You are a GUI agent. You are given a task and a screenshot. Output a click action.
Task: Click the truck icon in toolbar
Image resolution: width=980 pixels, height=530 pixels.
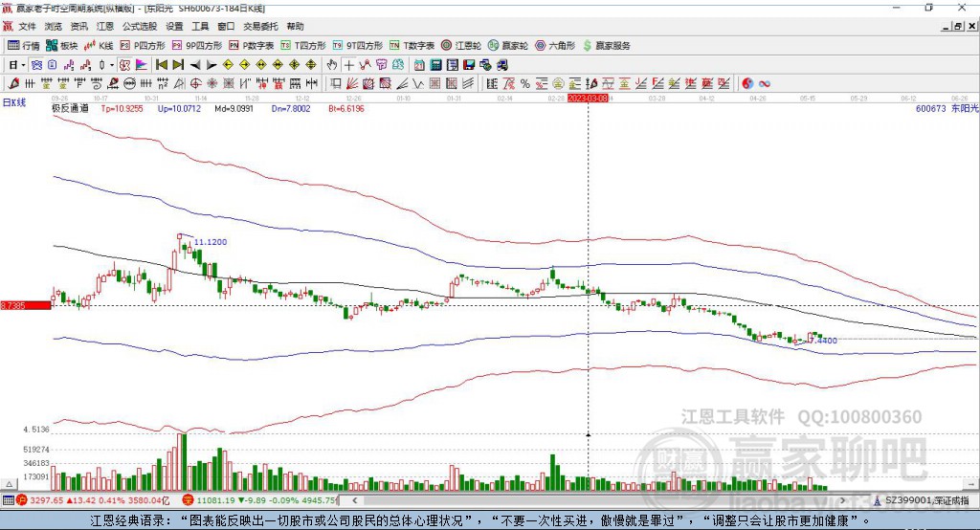point(501,65)
